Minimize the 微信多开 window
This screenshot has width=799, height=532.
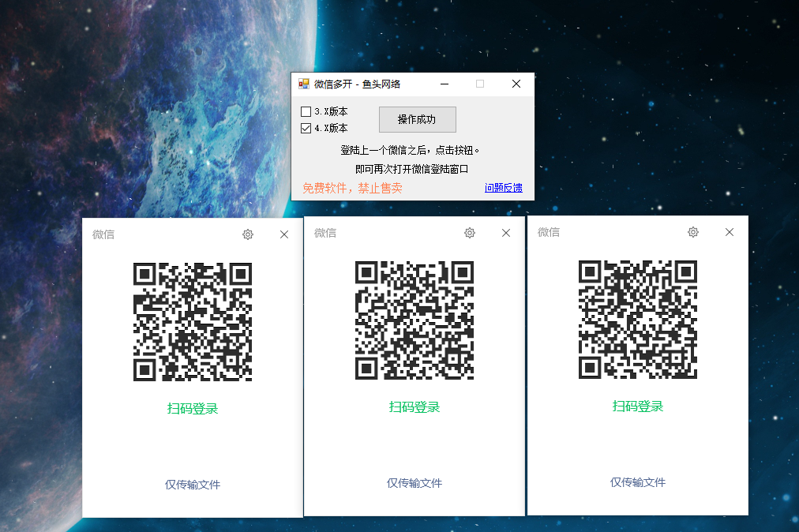pos(445,84)
